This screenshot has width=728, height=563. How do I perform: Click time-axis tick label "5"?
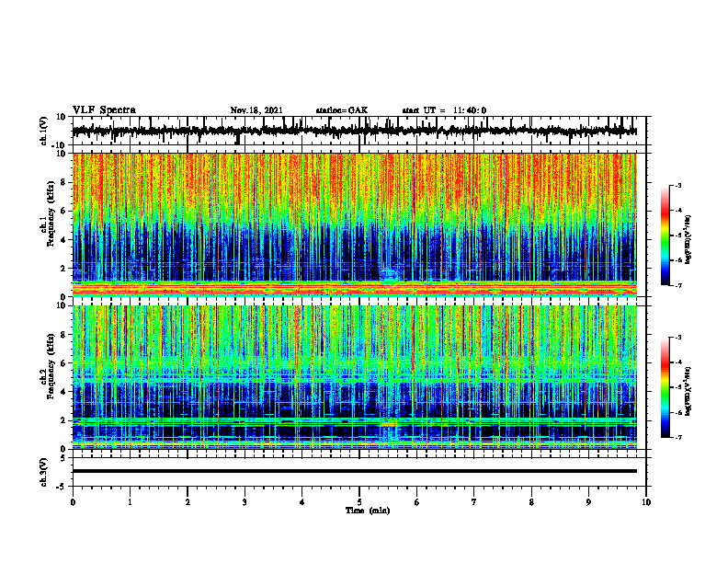[359, 502]
